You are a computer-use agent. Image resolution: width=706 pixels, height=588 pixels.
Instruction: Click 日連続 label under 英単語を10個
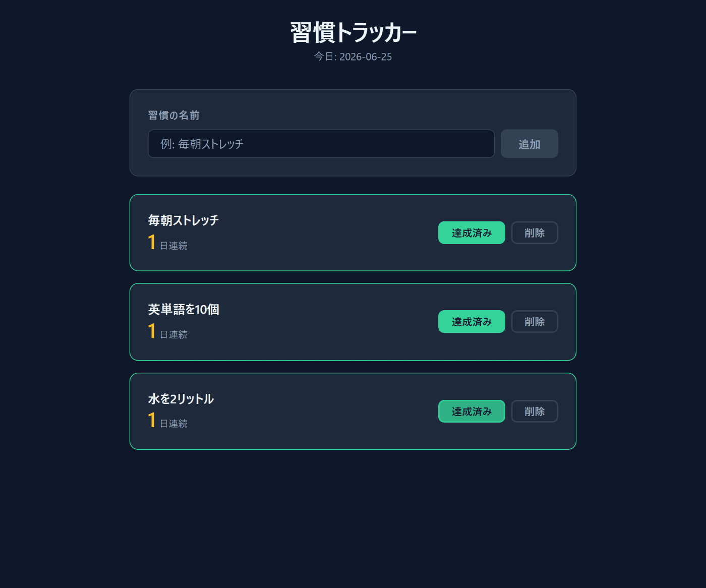[173, 334]
